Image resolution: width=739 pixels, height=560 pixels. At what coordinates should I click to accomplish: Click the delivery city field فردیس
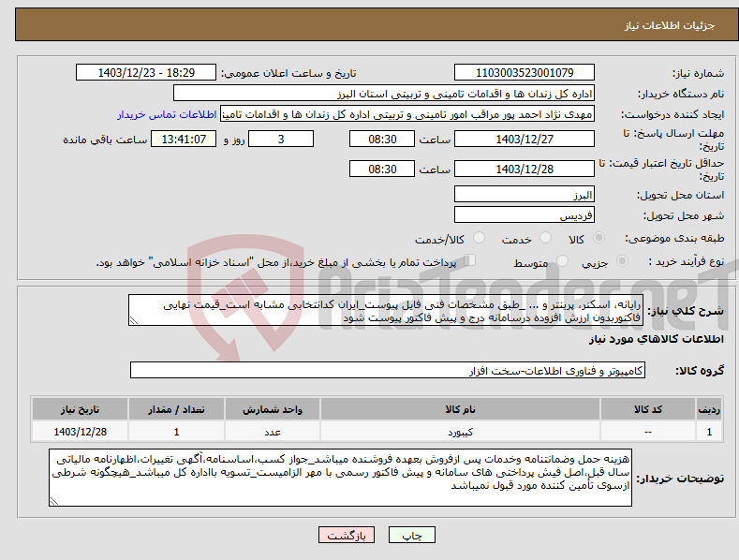tap(525, 215)
